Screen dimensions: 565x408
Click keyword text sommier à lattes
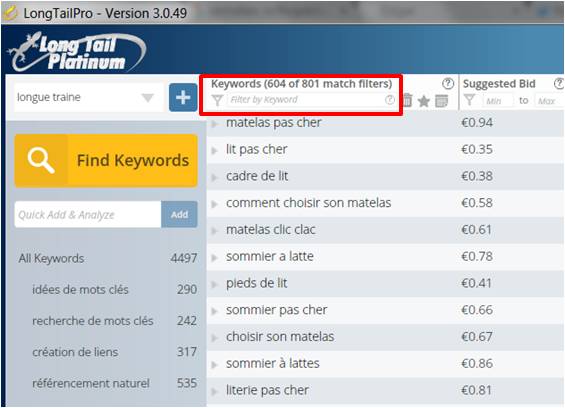pyautogui.click(x=272, y=363)
